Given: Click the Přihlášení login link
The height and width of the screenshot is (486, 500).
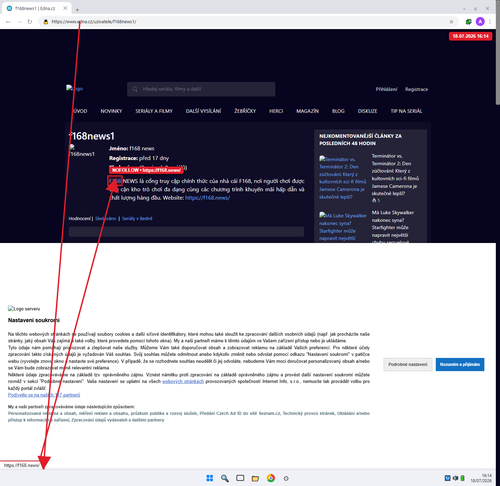Looking at the screenshot, I should tap(386, 89).
